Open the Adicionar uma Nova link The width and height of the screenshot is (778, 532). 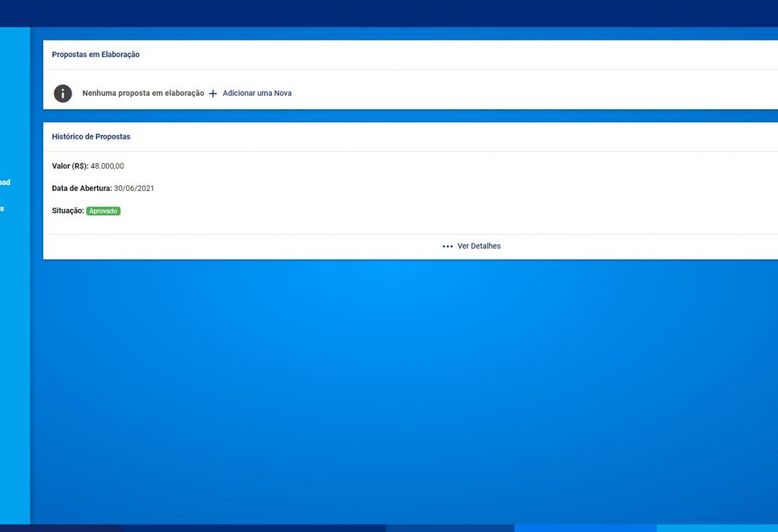pyautogui.click(x=257, y=93)
